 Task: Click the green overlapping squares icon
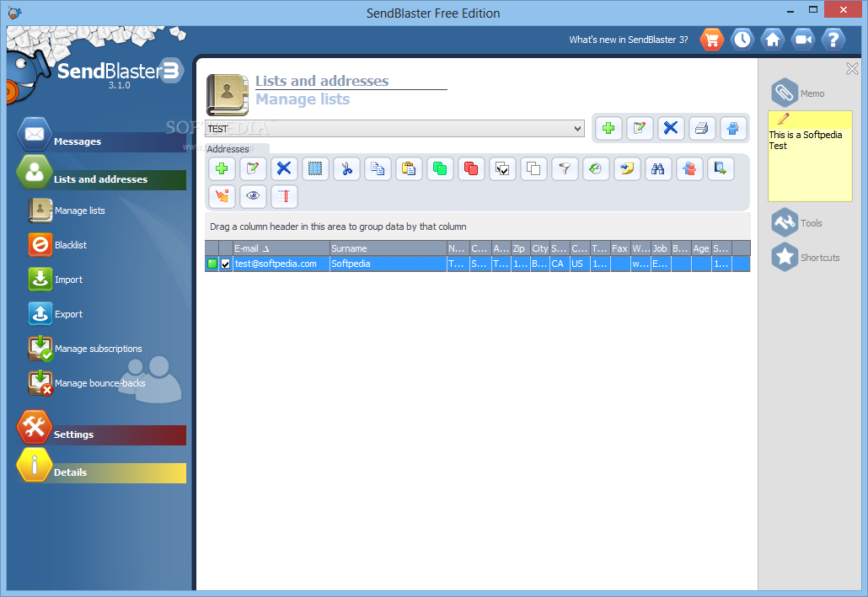[440, 168]
